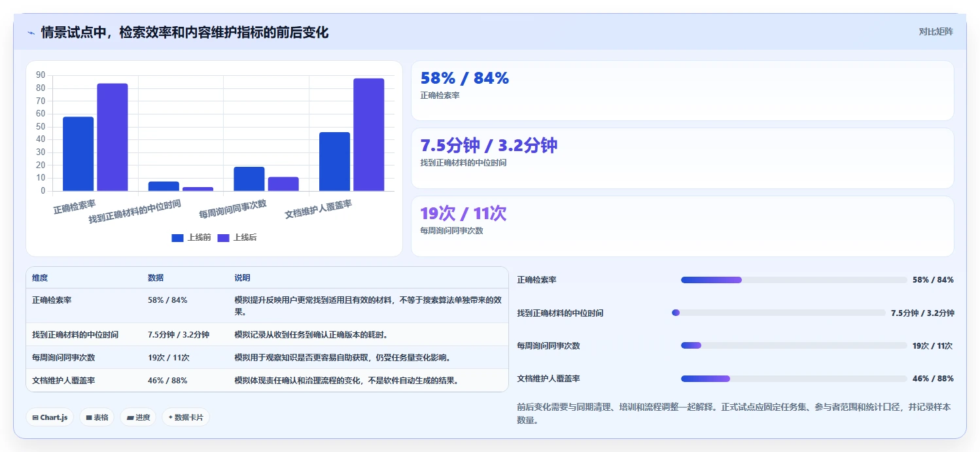Viewport: 980px width, 452px height.
Task: Click the 每周询问同事次数 caption under the 19次 card
Action: pos(451,231)
